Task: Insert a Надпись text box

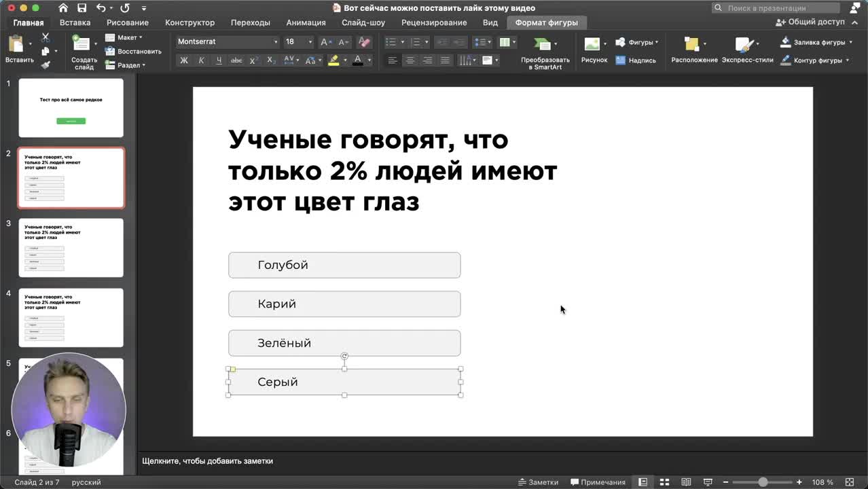Action: pos(636,60)
